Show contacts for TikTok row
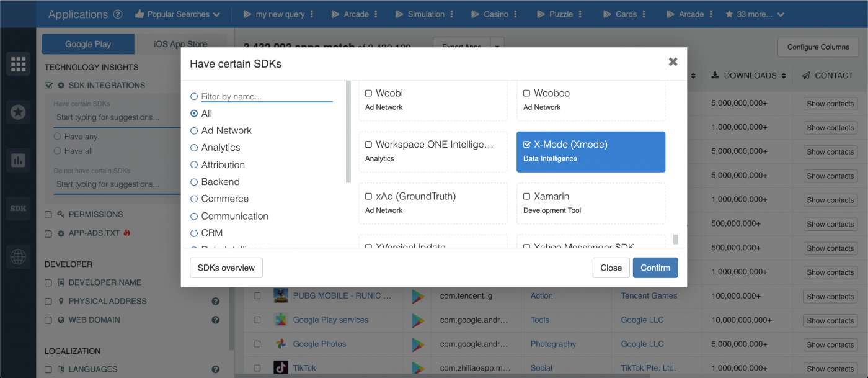The width and height of the screenshot is (868, 378). coord(830,369)
